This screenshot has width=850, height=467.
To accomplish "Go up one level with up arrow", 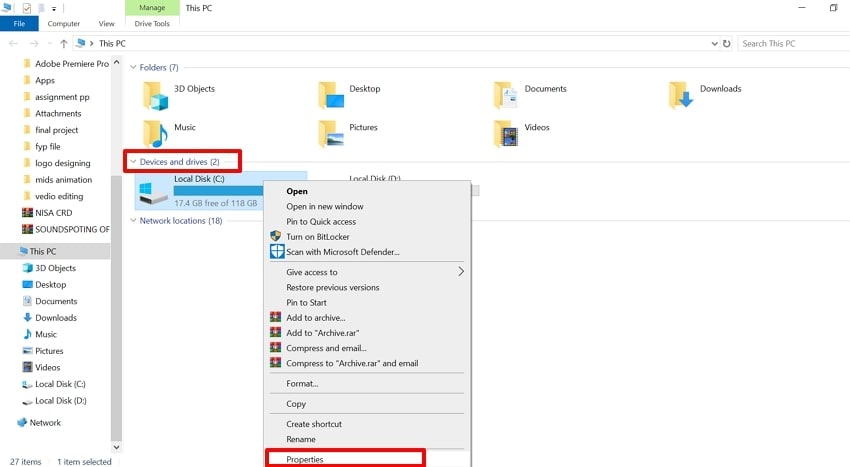I will [63, 43].
